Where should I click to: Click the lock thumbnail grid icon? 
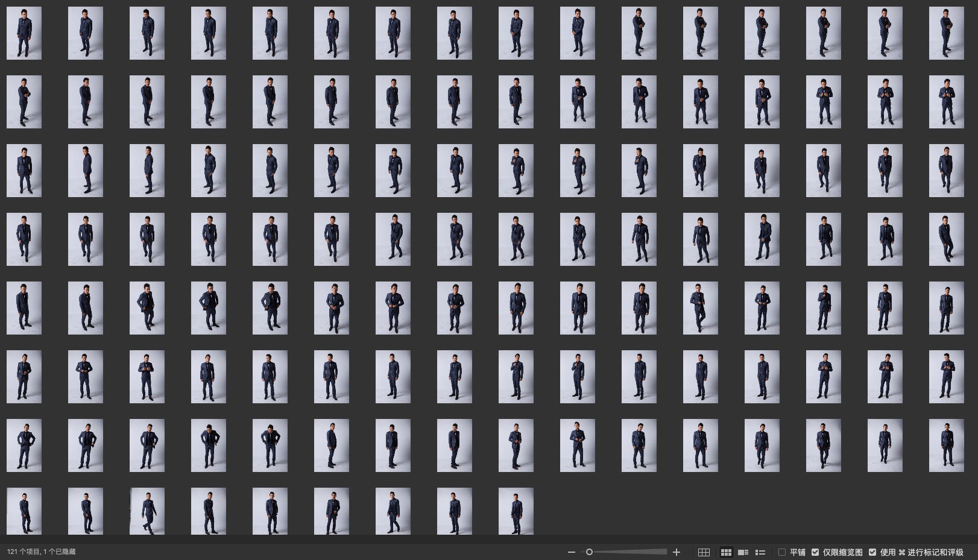click(x=704, y=552)
